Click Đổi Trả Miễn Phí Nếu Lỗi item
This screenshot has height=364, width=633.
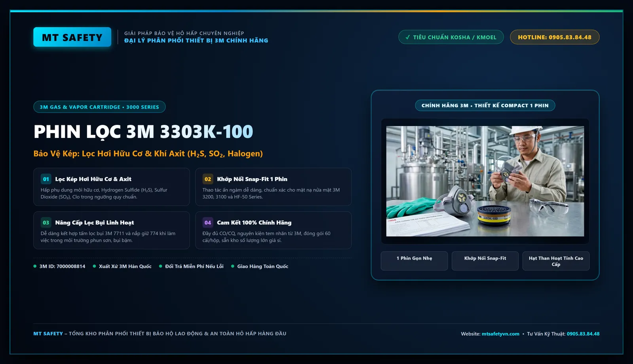tap(191, 266)
